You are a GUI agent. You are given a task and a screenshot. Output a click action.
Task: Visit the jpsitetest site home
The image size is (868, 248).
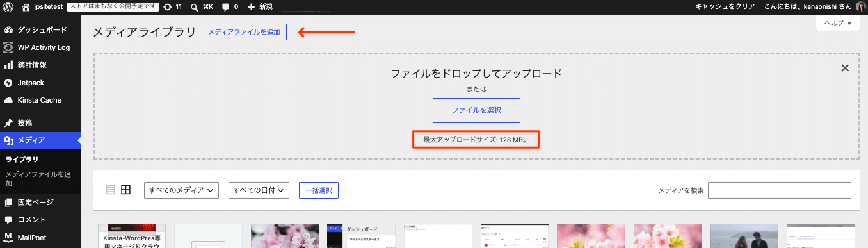click(x=42, y=6)
